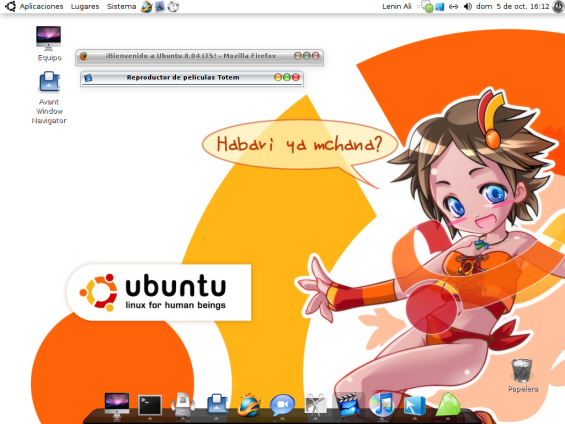
Task: Focus the Reproductor de películas Totem title bar
Action: 192,78
